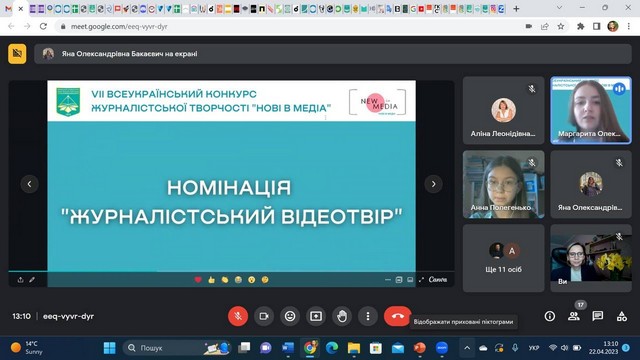The image size is (640, 360).
Task: Show the participants list icon
Action: (x=574, y=316)
